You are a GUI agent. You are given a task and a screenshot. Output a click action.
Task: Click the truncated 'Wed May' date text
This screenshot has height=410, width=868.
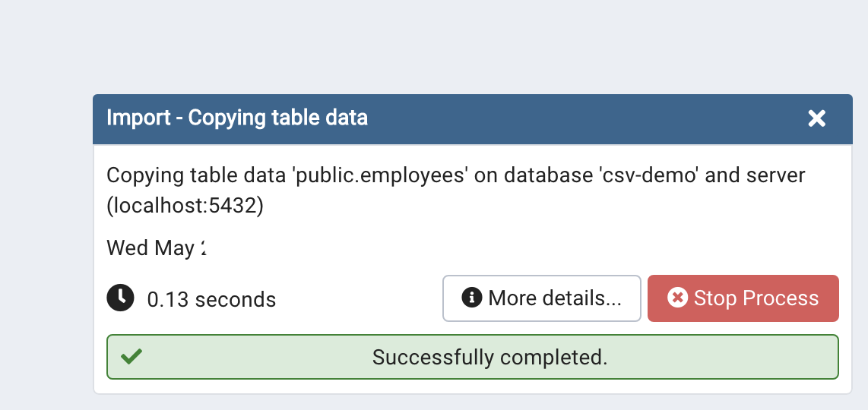(x=156, y=248)
